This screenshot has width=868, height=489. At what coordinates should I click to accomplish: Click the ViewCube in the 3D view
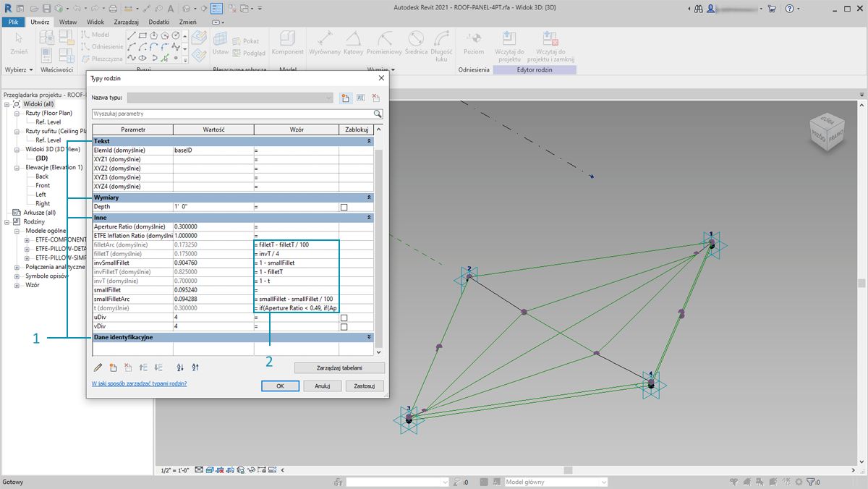[x=827, y=132]
